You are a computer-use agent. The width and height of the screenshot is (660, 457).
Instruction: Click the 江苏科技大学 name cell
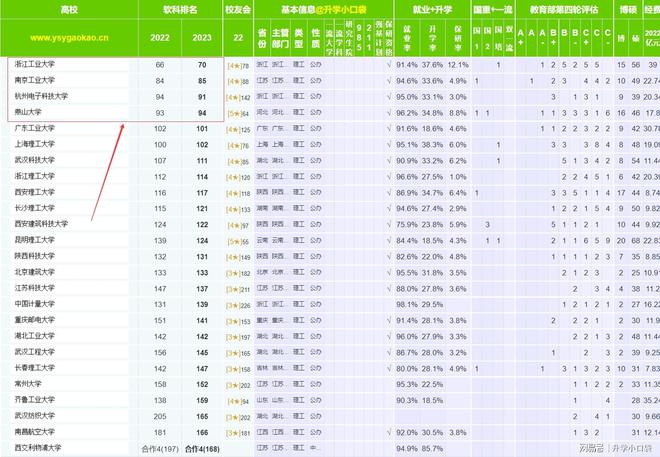click(x=35, y=288)
